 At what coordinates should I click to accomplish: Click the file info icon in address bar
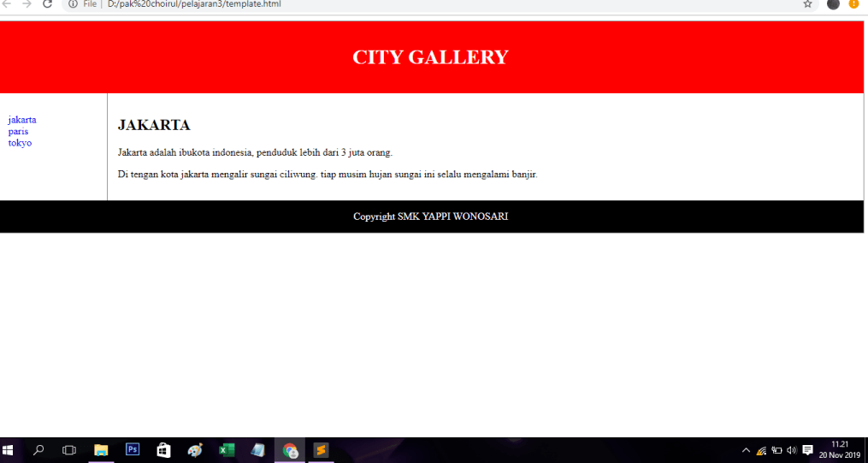(73, 4)
